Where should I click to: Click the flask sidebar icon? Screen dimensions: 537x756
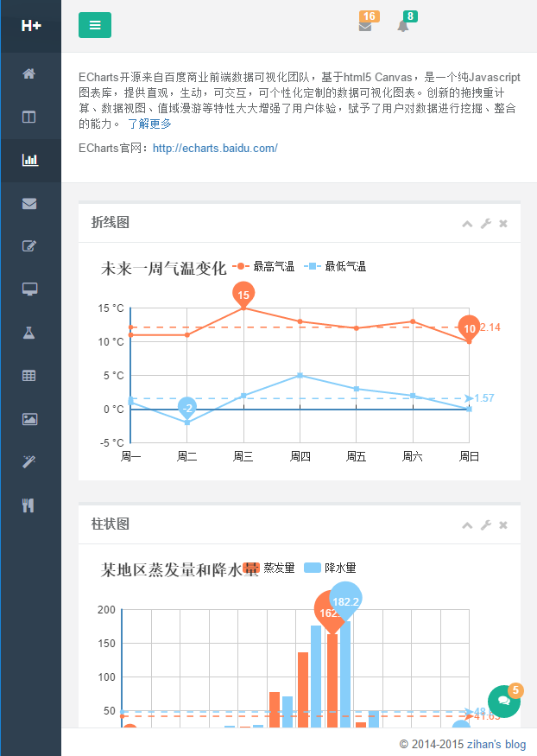coord(29,333)
